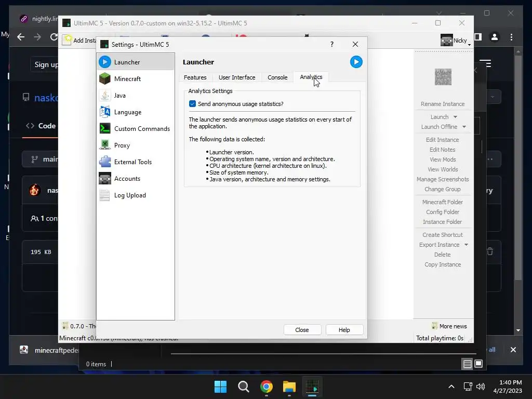Click the Nicky account avatar in UltimMC toolbar

click(446, 41)
